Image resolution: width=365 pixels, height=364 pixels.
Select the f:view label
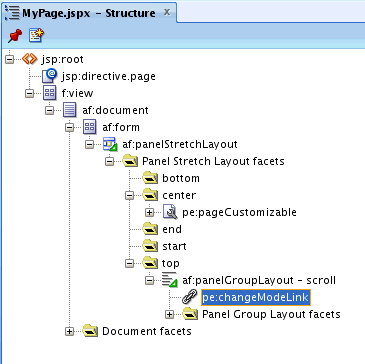tap(77, 94)
